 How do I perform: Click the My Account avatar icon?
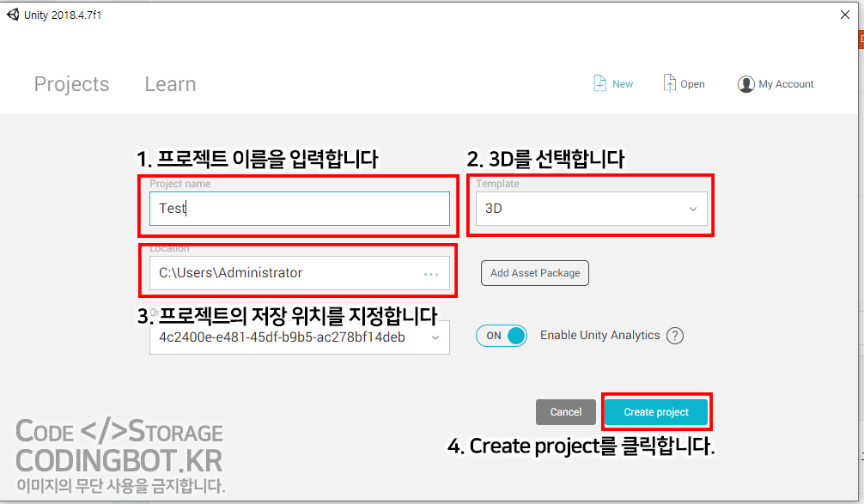click(x=745, y=84)
